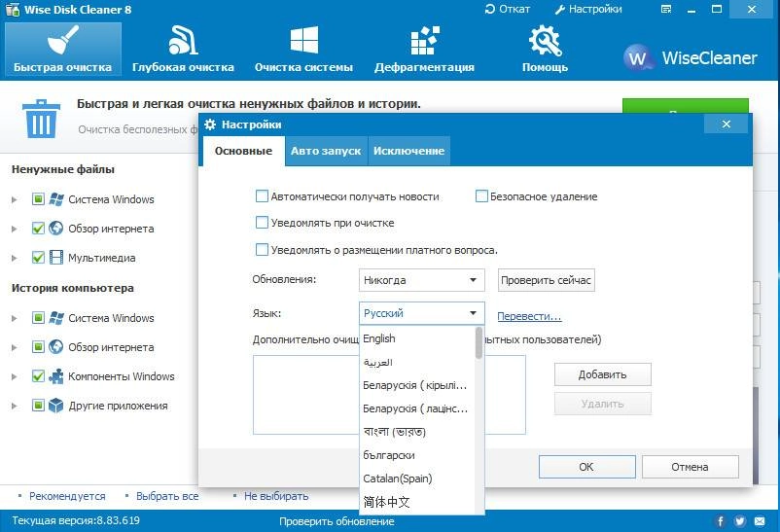
Task: Click Windows flag icon under История компьютера
Action: 56,317
